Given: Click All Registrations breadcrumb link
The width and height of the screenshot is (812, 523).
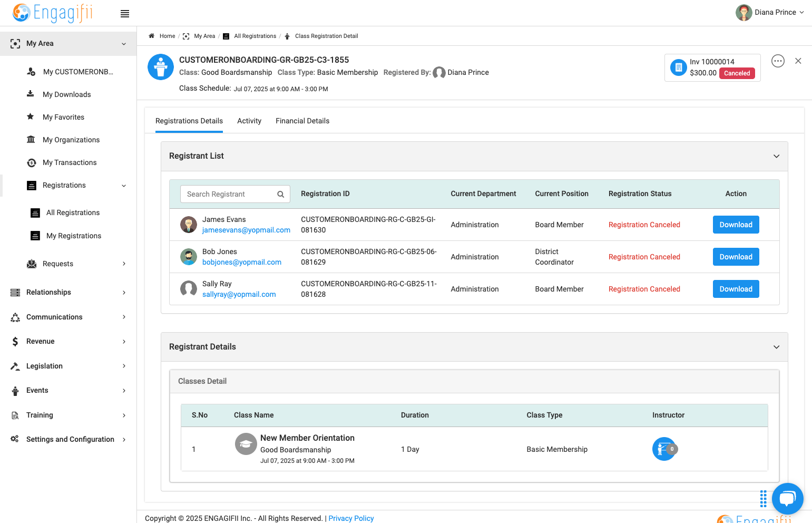Looking at the screenshot, I should coord(255,36).
